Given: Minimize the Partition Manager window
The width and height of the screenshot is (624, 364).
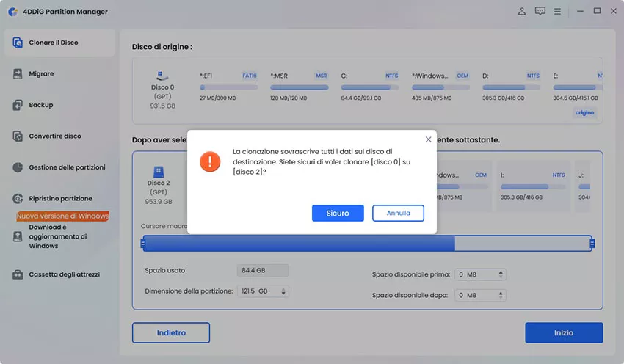Looking at the screenshot, I should pos(580,11).
